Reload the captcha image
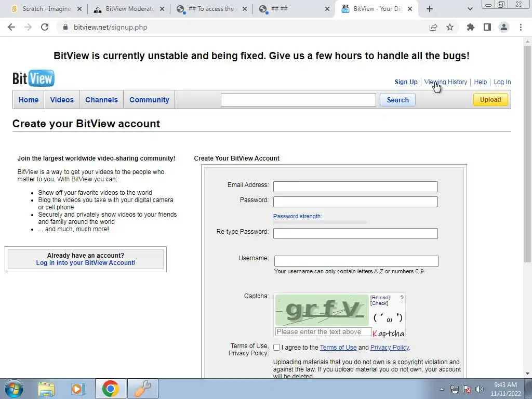The height and width of the screenshot is (399, 532). pyautogui.click(x=380, y=298)
